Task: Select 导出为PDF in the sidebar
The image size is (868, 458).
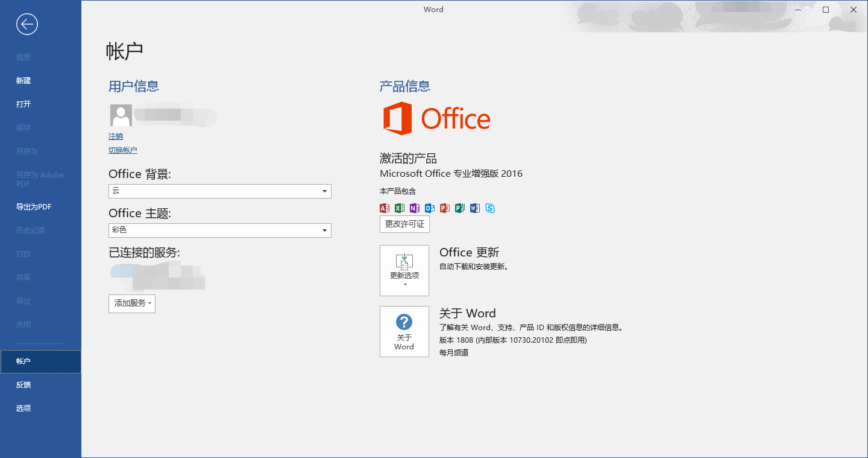Action: pyautogui.click(x=40, y=207)
